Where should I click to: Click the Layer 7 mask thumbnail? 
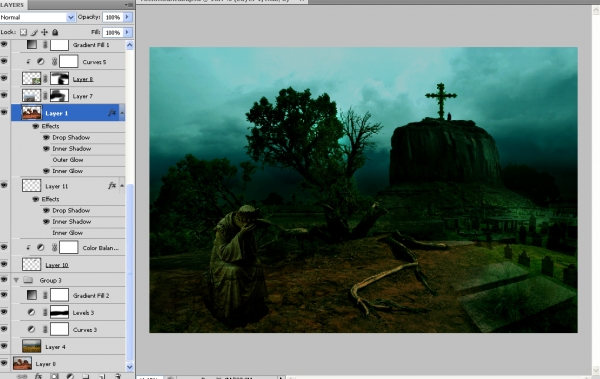tap(59, 96)
